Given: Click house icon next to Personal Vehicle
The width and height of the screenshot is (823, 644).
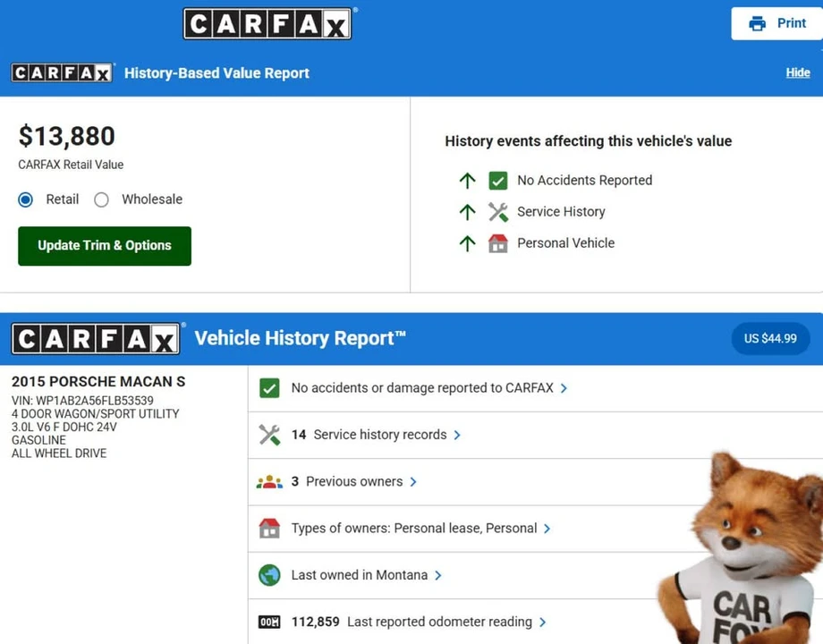Looking at the screenshot, I should [497, 243].
